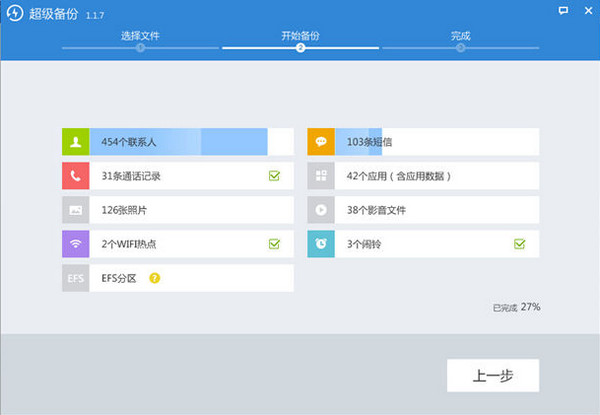
Task: Click the teal alarm clock icon
Action: (x=321, y=244)
